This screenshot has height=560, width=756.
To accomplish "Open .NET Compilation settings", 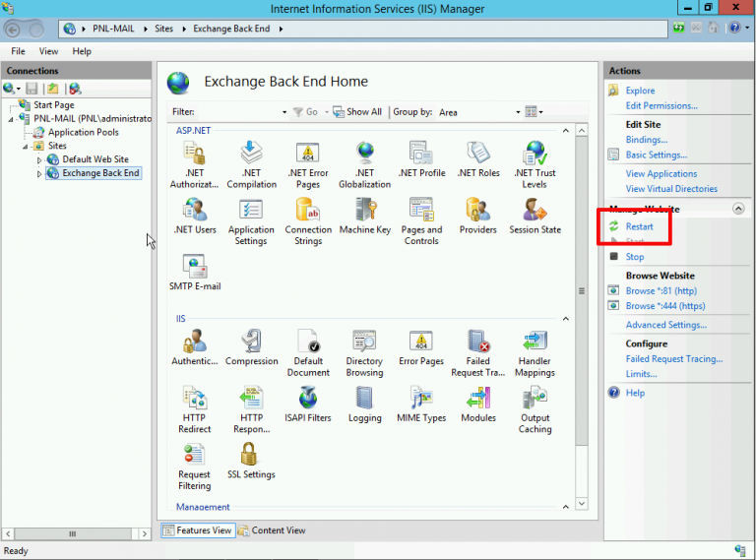I will coord(251,164).
